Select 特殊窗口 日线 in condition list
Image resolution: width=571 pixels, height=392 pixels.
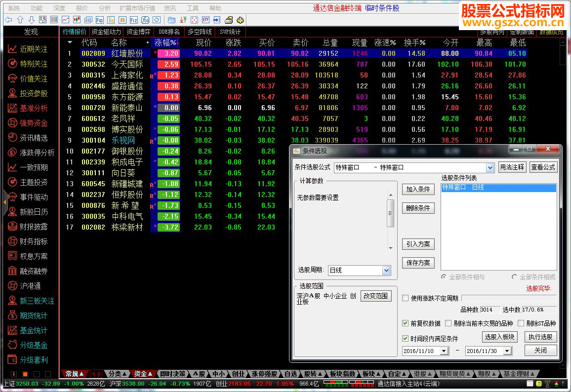click(498, 188)
